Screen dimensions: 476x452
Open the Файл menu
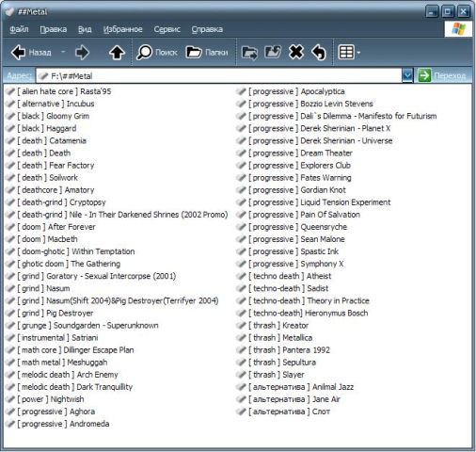[19, 29]
